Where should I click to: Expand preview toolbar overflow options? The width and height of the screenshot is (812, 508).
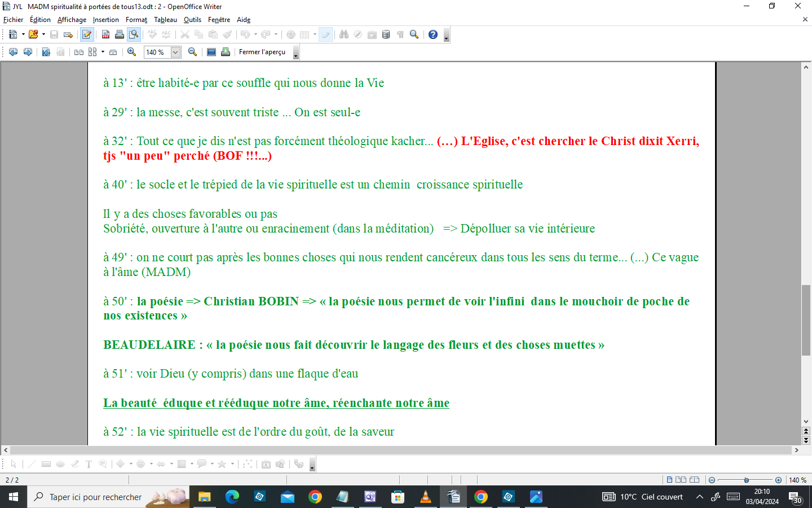296,52
